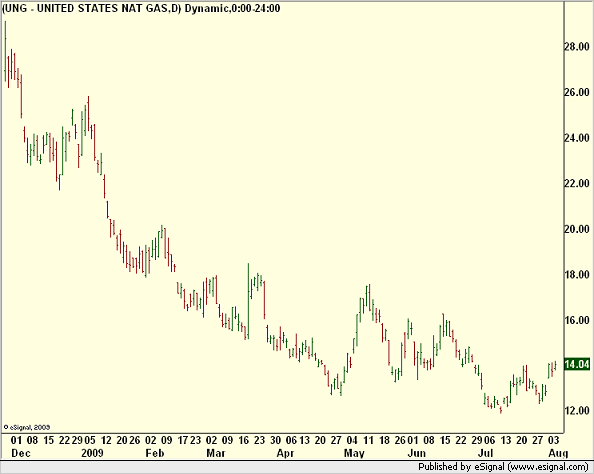
Task: Click the 18.00 price axis label
Action: click(577, 275)
